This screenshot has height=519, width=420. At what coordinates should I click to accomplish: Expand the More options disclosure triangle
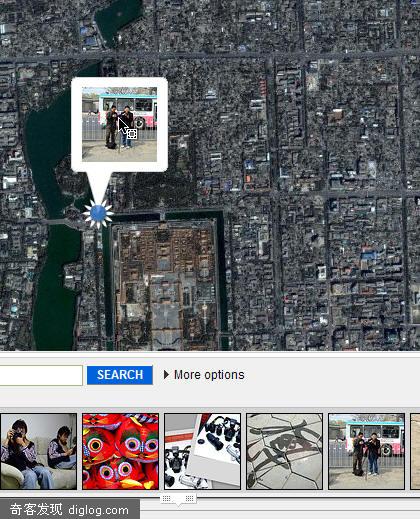click(x=166, y=374)
